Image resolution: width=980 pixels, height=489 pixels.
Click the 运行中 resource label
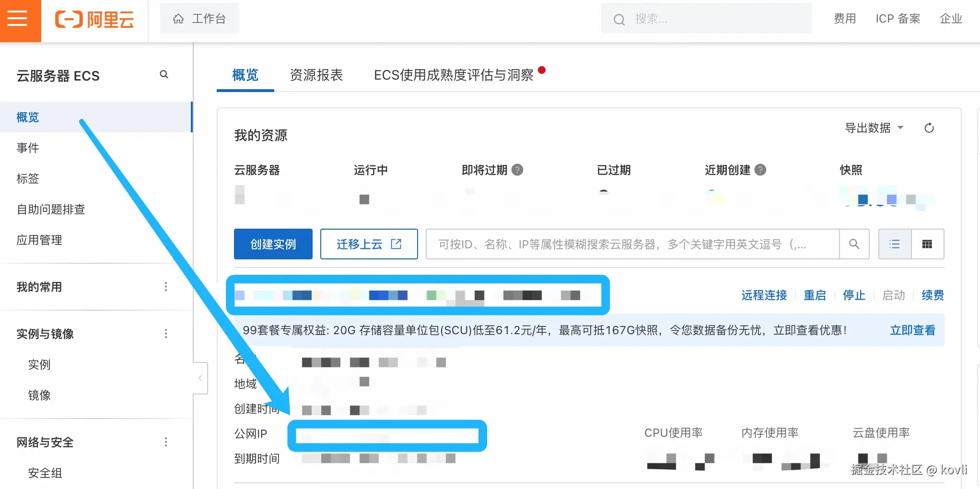pyautogui.click(x=371, y=170)
